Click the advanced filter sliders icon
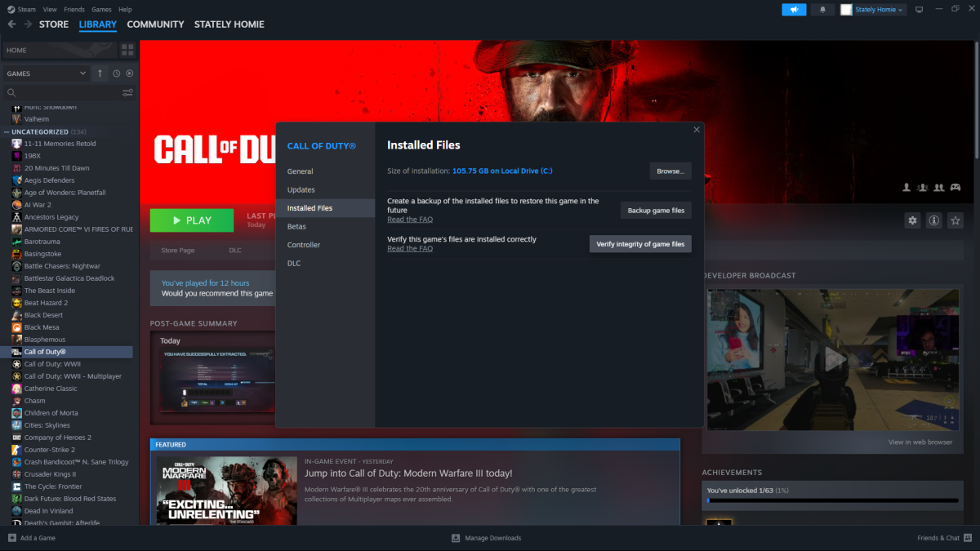This screenshot has width=980, height=551. [127, 93]
